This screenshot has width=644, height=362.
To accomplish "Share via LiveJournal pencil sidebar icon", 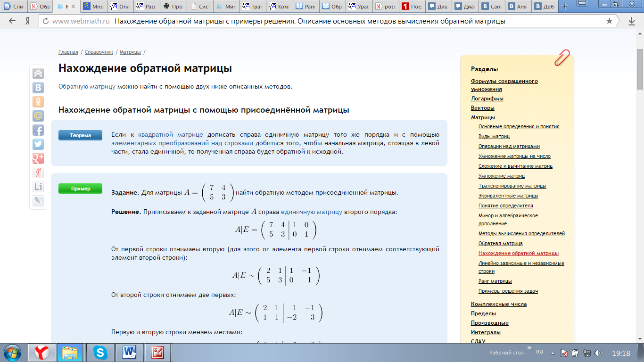I will (38, 201).
